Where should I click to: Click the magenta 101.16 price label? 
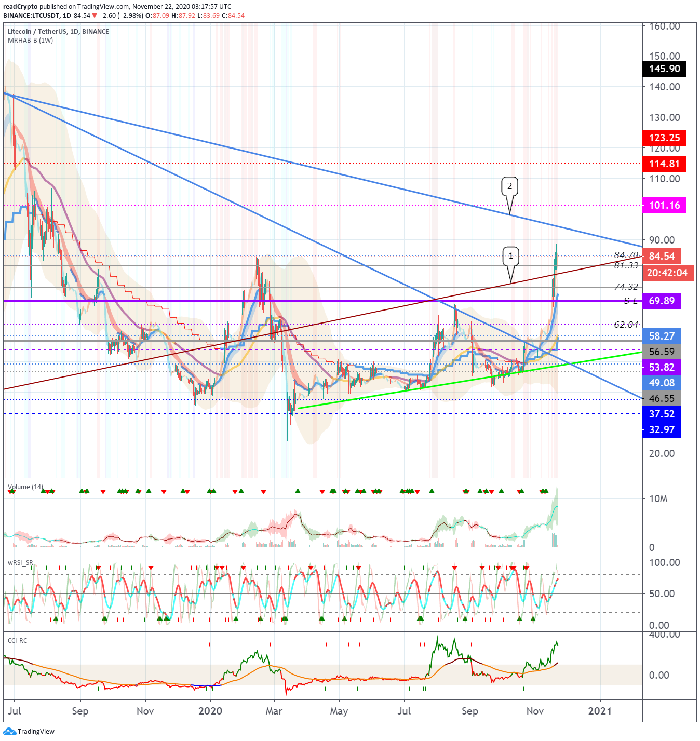pos(664,205)
